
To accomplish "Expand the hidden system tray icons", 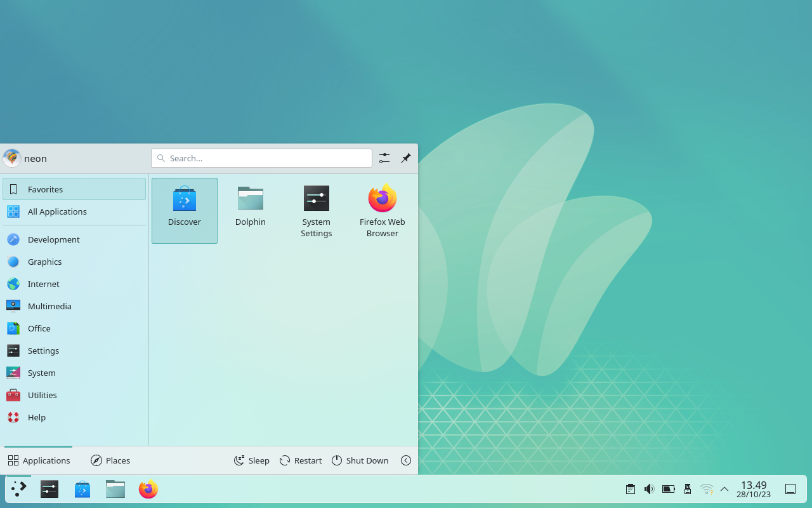I will (724, 489).
